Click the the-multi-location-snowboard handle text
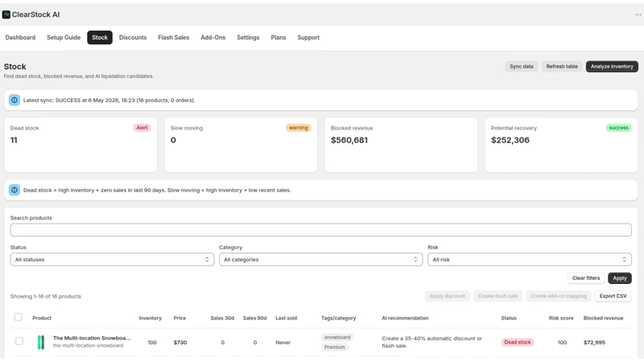This screenshot has height=362, width=644. [x=88, y=346]
